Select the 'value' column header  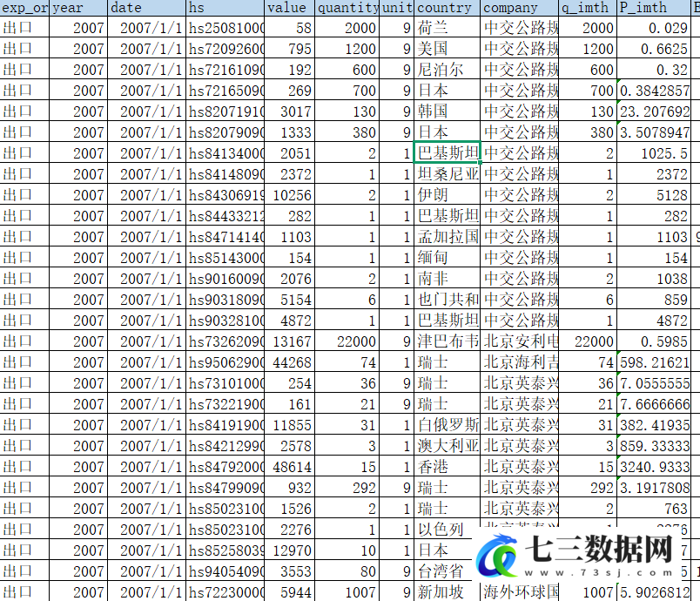(x=289, y=8)
